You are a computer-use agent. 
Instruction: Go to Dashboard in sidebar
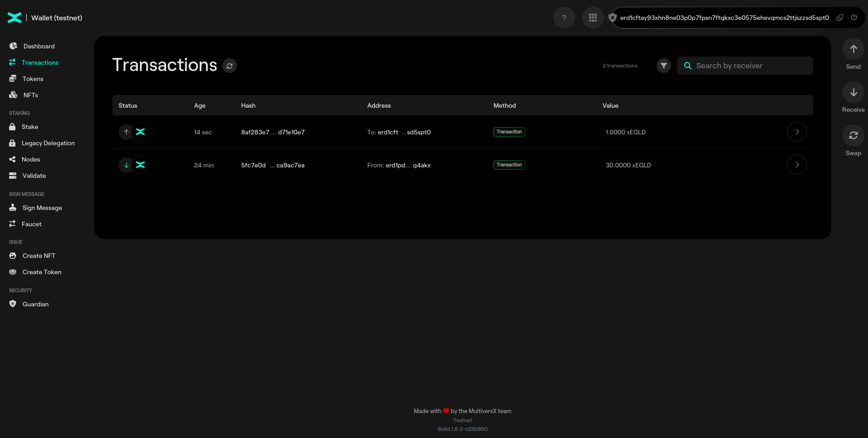pos(38,46)
